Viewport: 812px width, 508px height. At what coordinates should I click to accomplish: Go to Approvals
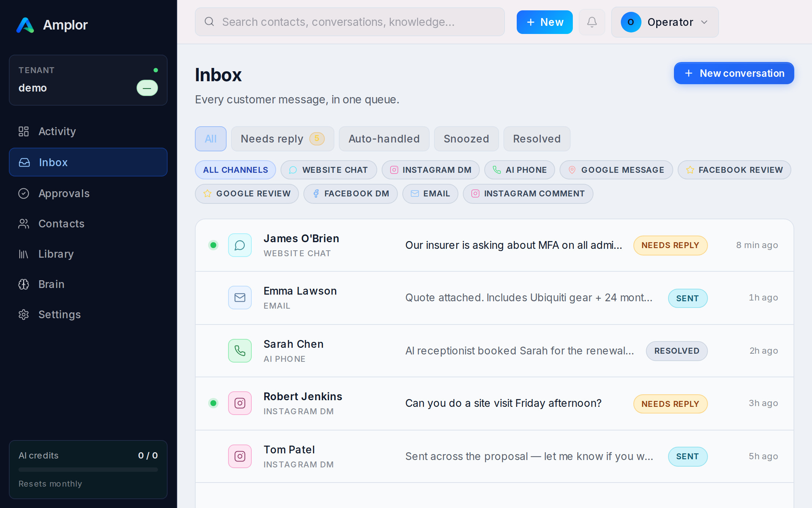coord(88,193)
